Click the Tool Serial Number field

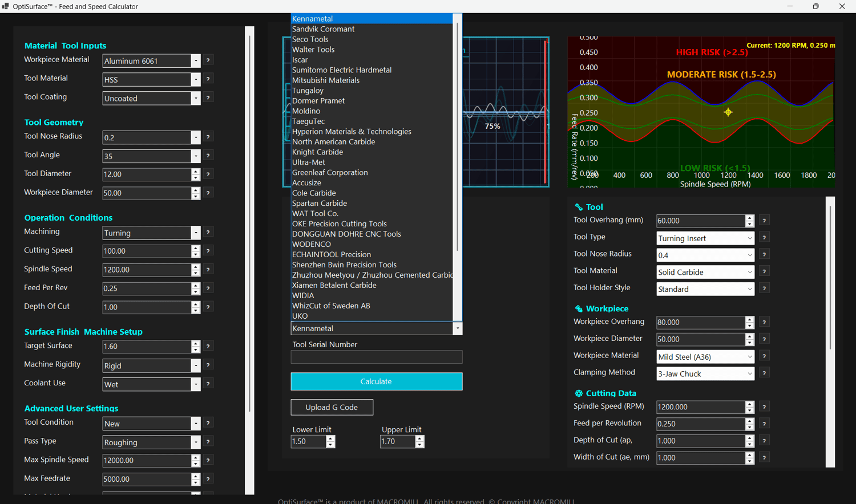[377, 357]
